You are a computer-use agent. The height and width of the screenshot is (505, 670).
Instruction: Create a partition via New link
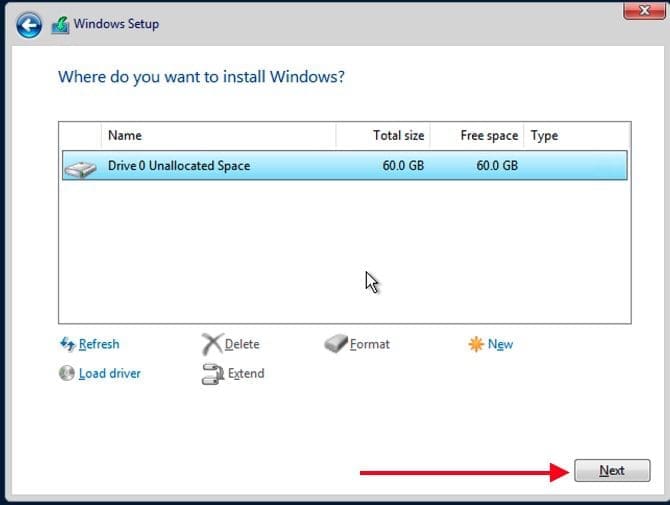pyautogui.click(x=500, y=344)
